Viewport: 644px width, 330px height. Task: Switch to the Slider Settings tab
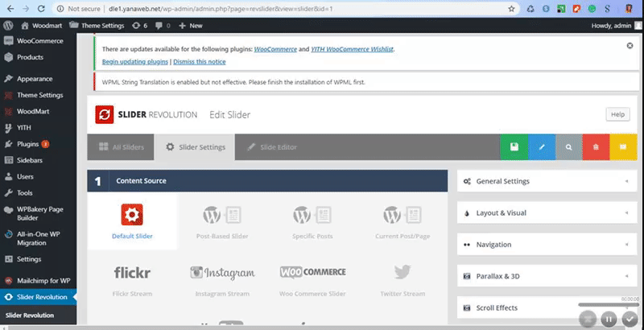tap(195, 147)
